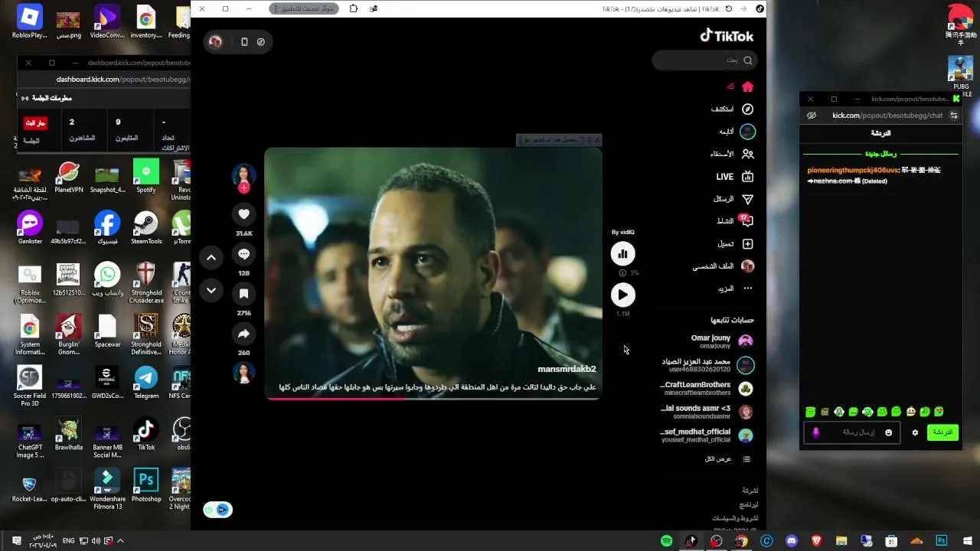The width and height of the screenshot is (980, 551).
Task: Expand the See all following accounts list
Action: coord(727,459)
